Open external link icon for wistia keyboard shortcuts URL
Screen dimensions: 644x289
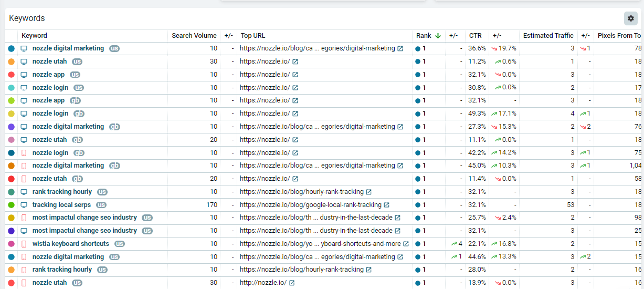pyautogui.click(x=406, y=244)
